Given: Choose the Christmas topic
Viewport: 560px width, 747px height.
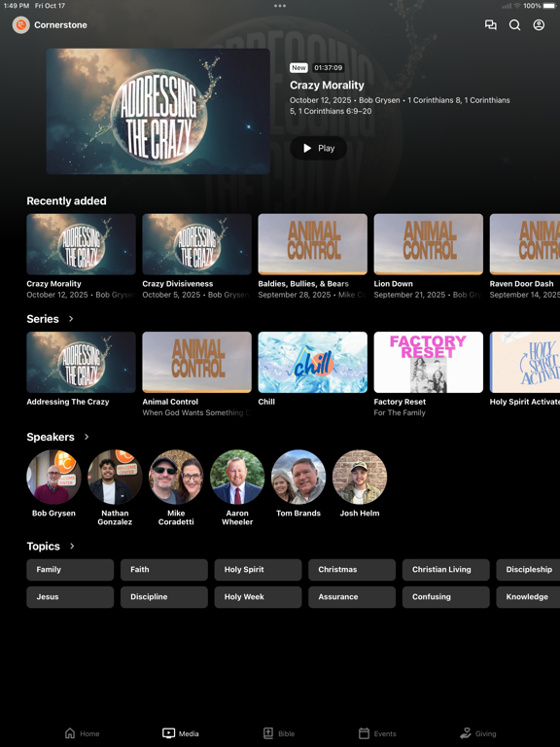Looking at the screenshot, I should click(352, 570).
